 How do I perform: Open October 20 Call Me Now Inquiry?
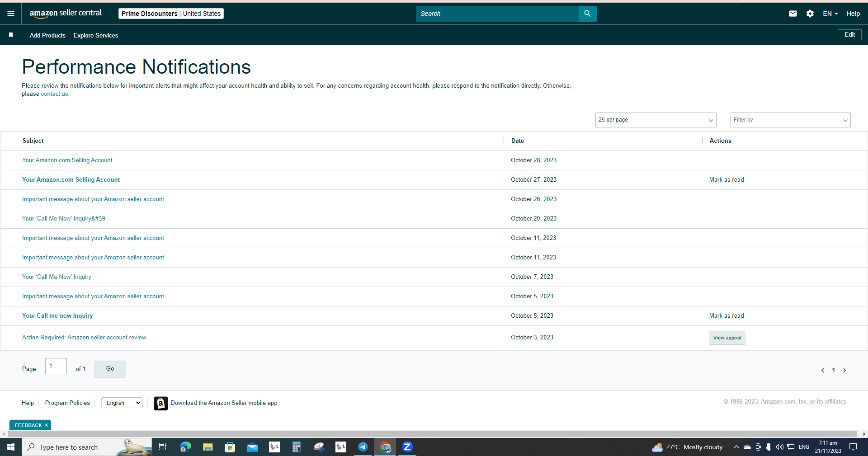pyautogui.click(x=64, y=218)
